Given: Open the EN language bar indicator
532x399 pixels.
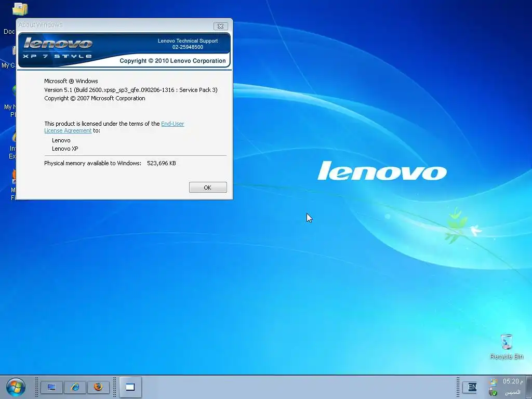Looking at the screenshot, I should [472, 387].
